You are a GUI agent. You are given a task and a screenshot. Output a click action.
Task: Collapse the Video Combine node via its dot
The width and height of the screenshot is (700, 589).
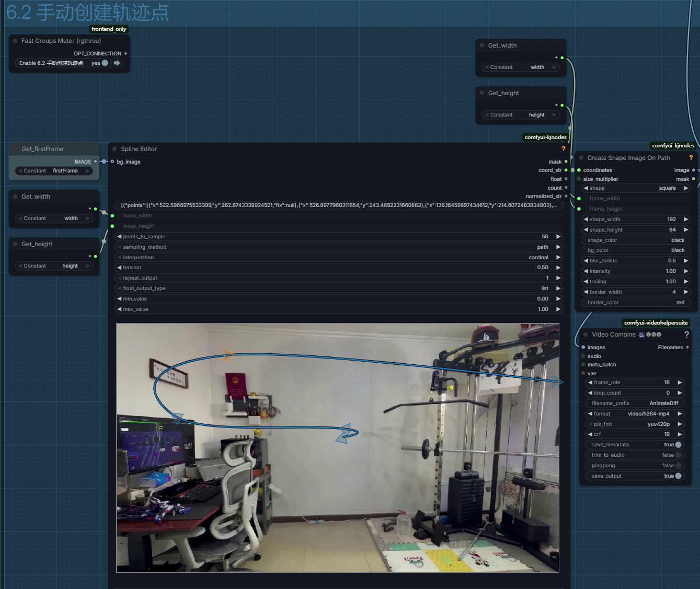tap(586, 334)
